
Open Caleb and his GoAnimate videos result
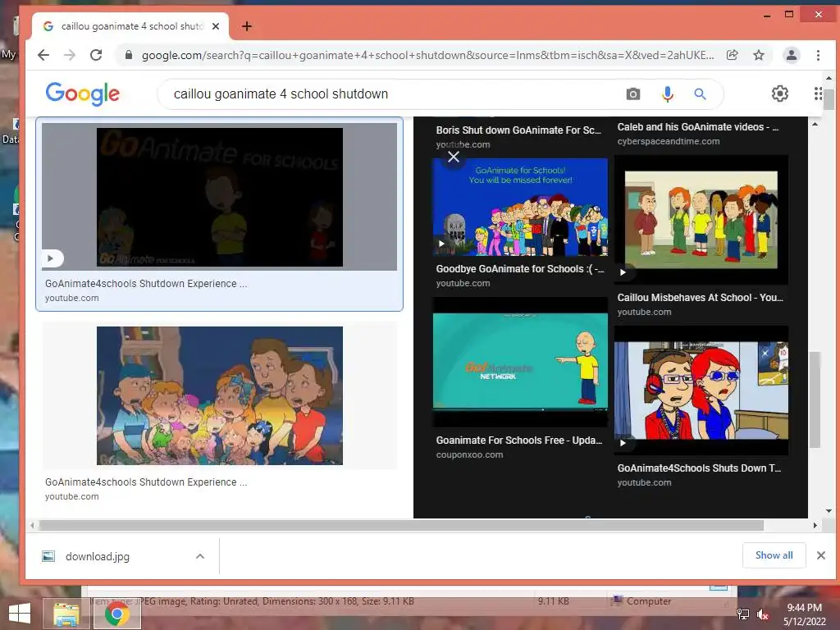(697, 127)
